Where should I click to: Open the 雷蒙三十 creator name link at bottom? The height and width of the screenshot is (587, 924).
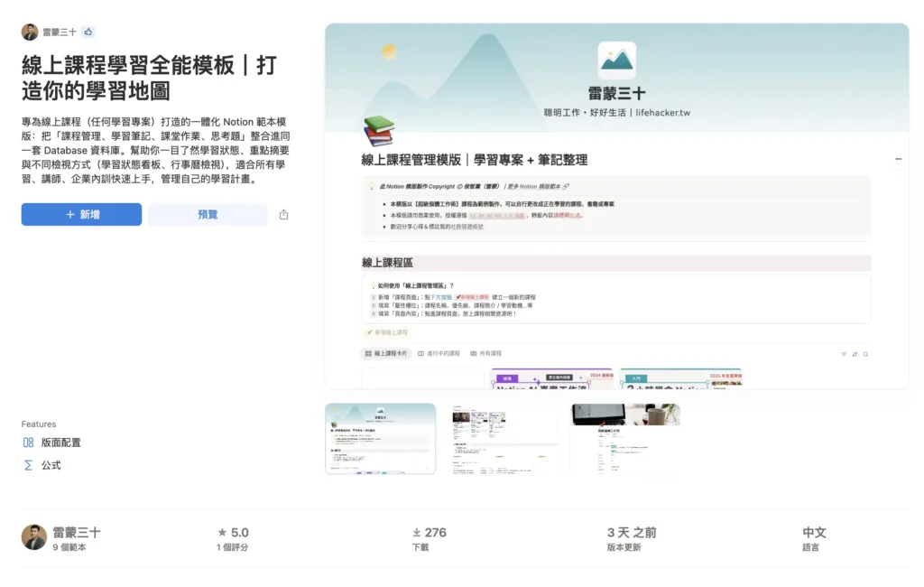point(77,533)
